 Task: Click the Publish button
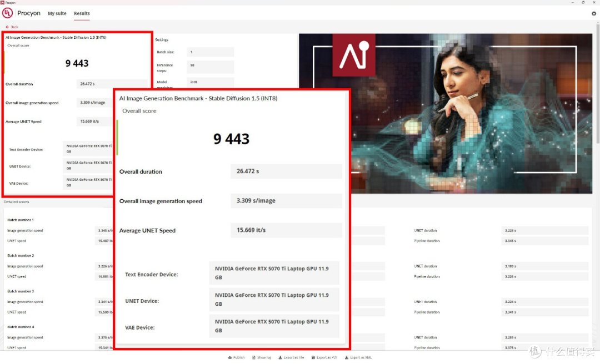coord(237,357)
